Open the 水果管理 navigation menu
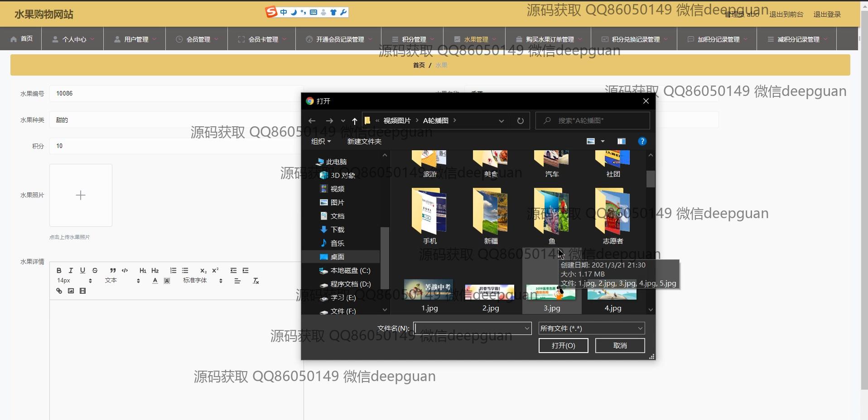The height and width of the screenshot is (420, 868). coord(476,39)
